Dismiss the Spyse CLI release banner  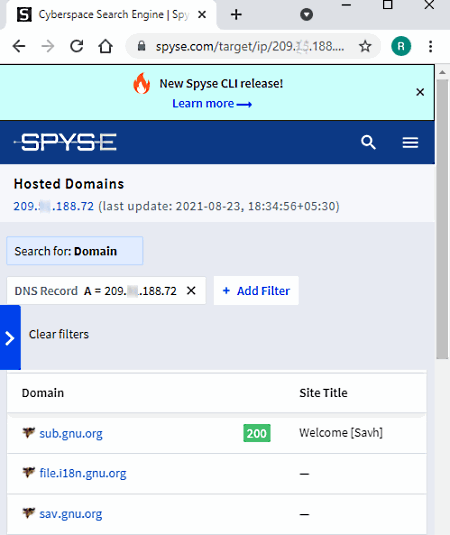click(x=420, y=92)
